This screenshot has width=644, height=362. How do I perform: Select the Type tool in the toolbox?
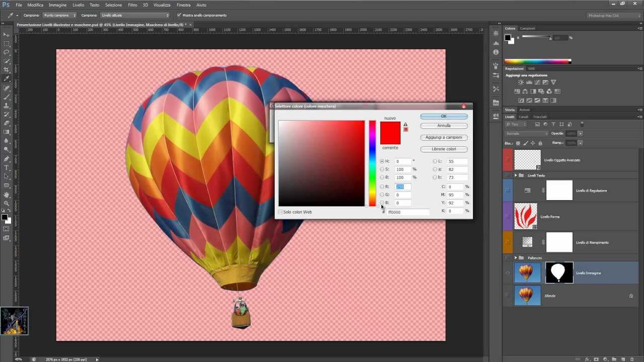pos(7,167)
